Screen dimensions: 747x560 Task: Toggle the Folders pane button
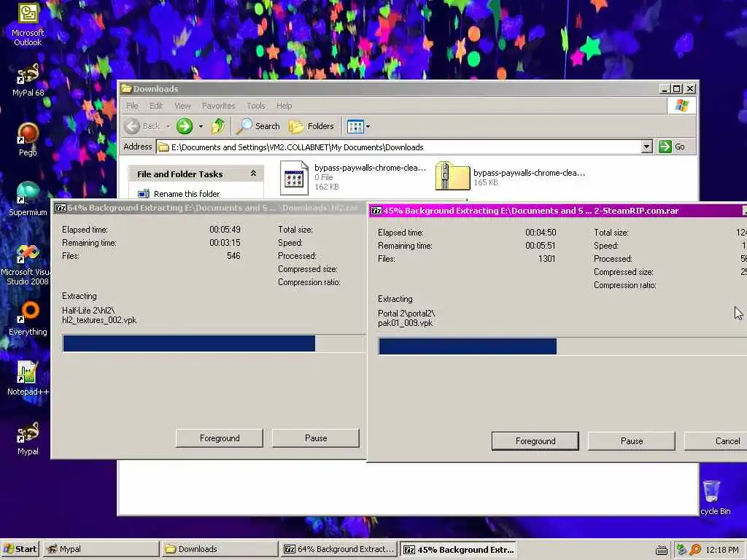point(311,126)
